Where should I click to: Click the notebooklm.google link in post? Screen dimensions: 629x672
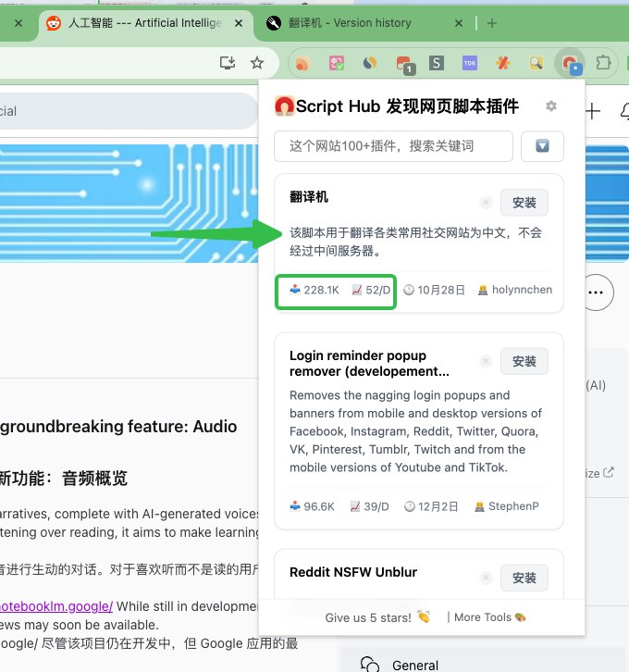pyautogui.click(x=56, y=606)
